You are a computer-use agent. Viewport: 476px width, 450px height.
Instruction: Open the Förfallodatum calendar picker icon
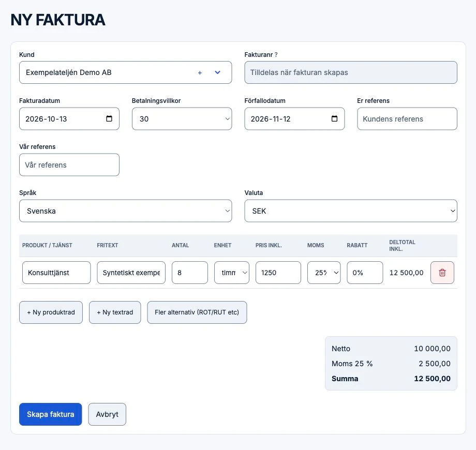(334, 118)
